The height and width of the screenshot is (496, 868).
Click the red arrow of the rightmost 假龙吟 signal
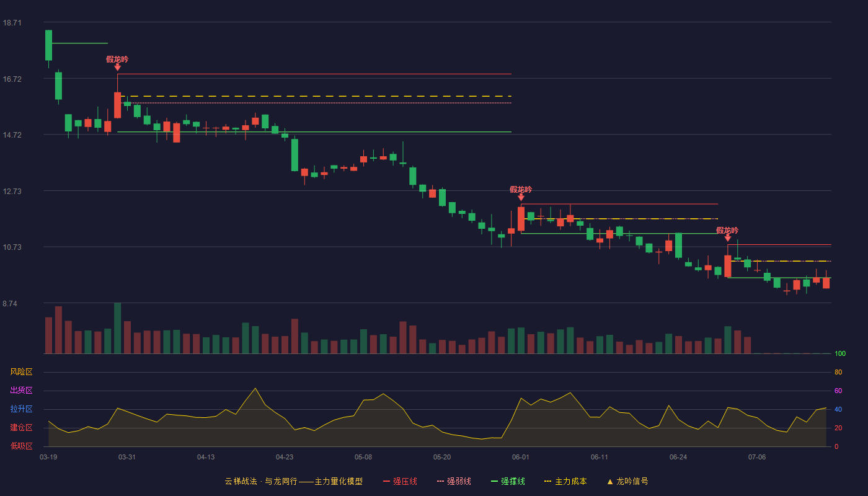tap(727, 238)
